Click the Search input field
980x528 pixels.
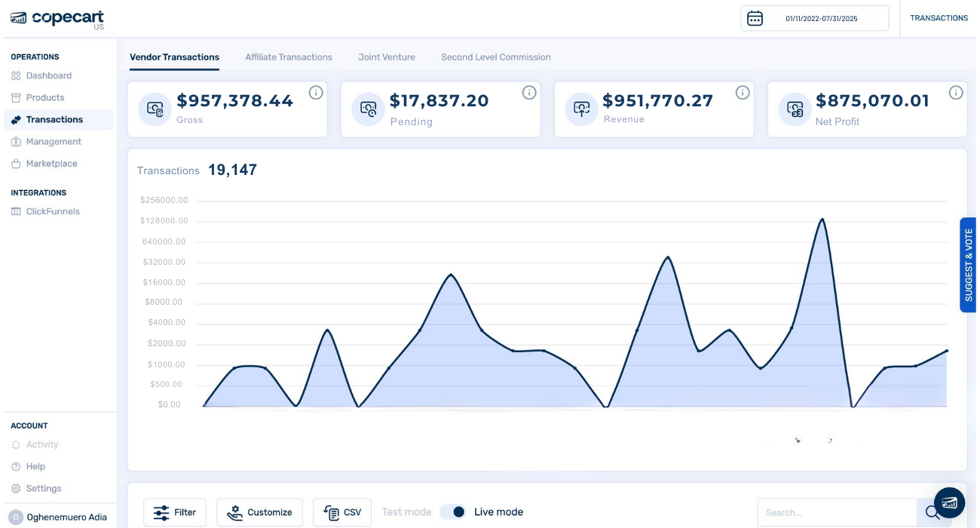pyautogui.click(x=837, y=512)
